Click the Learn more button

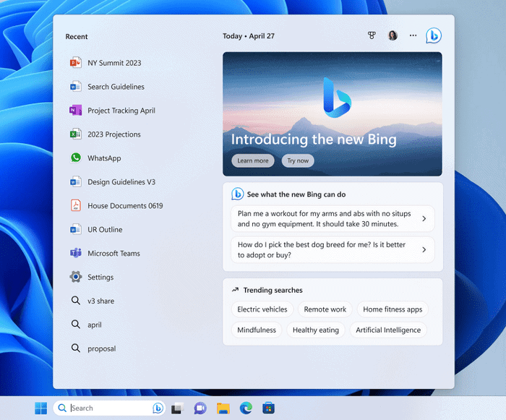click(253, 160)
